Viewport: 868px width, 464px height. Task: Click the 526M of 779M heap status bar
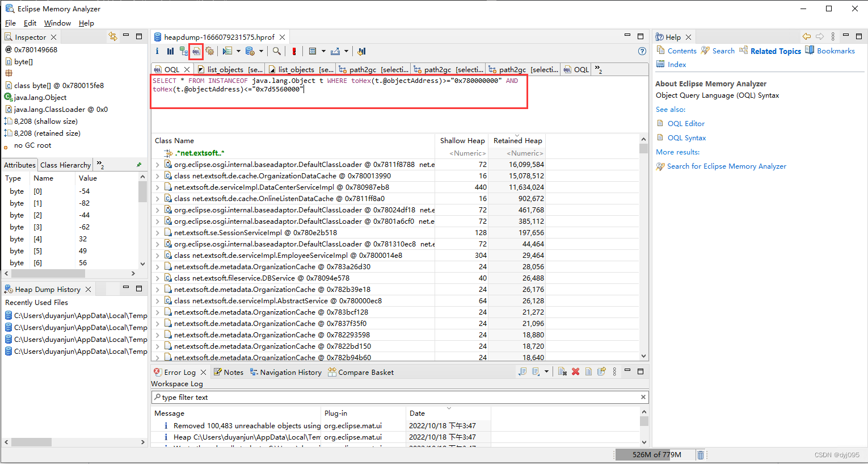pyautogui.click(x=656, y=455)
